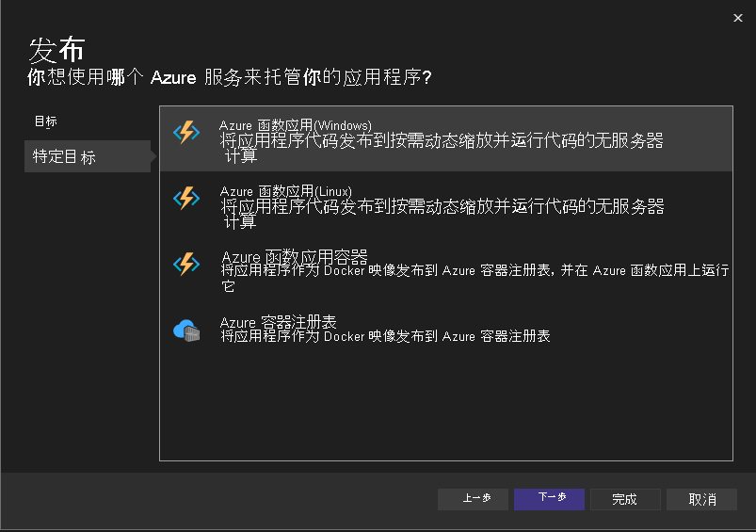Go to the 目标 step in sidebar
This screenshot has height=532, width=756.
point(46,122)
